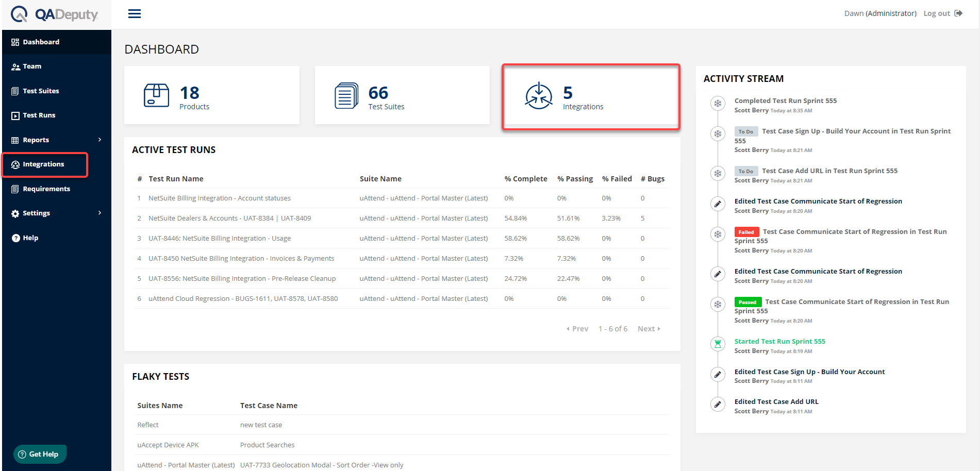Open Help in the sidebar

(57, 238)
